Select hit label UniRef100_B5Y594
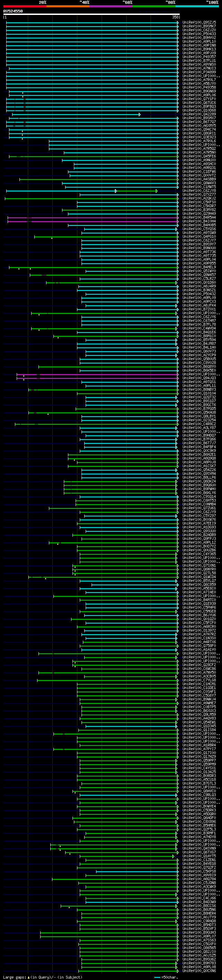 tap(199, 340)
